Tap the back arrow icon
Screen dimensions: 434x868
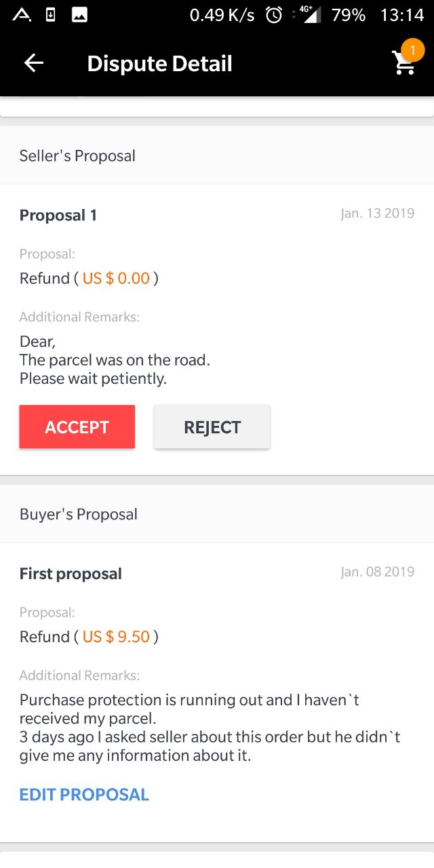(x=34, y=63)
